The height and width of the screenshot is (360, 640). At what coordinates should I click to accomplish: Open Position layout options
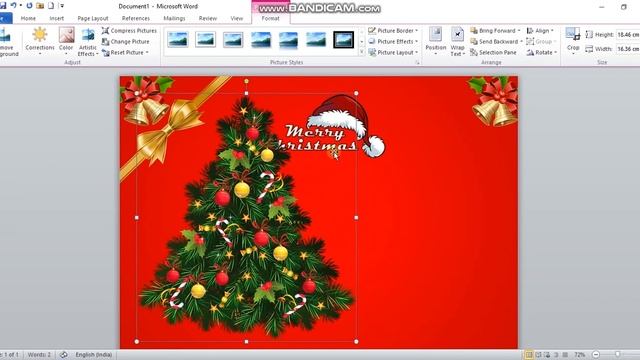[436, 41]
